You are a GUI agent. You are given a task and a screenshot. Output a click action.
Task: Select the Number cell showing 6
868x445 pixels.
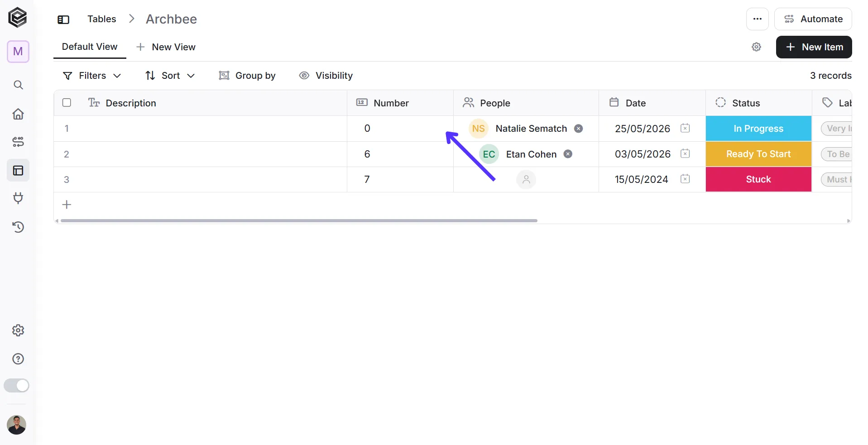(x=400, y=154)
